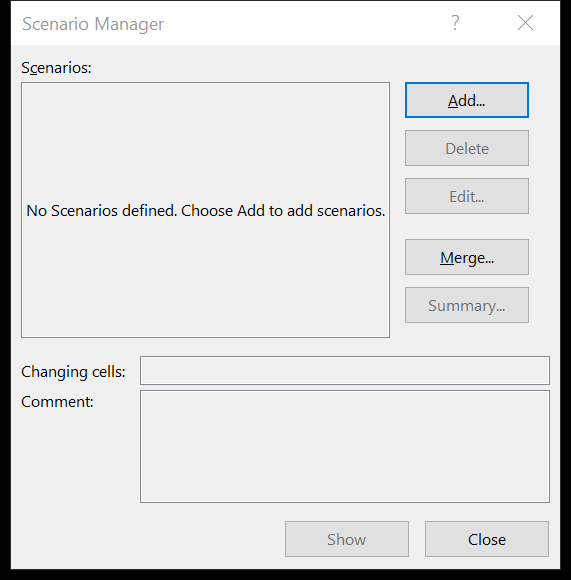Click the greyed-out Edit... button

[467, 196]
